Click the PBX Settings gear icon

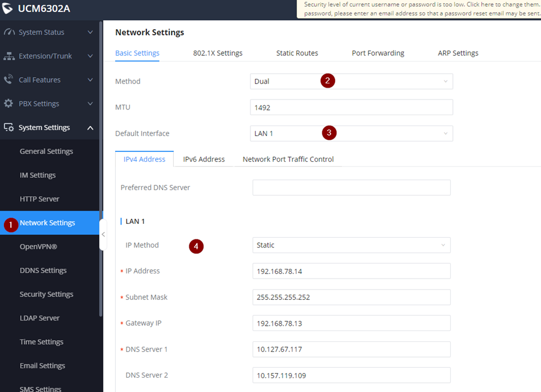(x=9, y=104)
